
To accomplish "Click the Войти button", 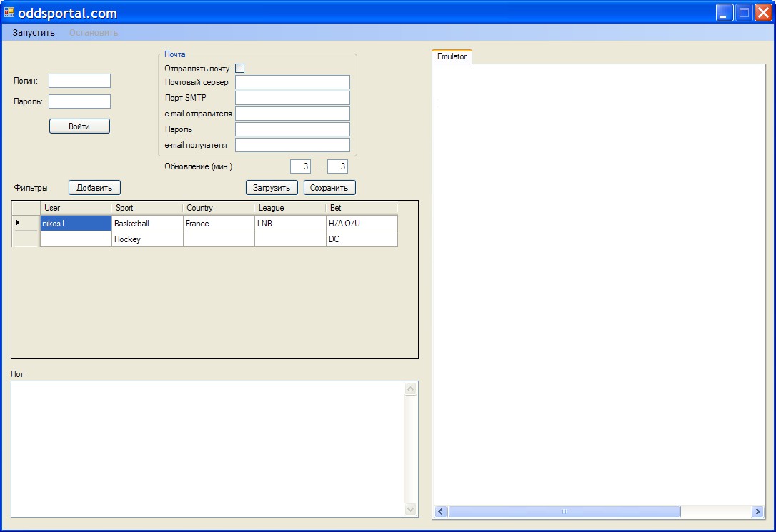I will point(80,126).
